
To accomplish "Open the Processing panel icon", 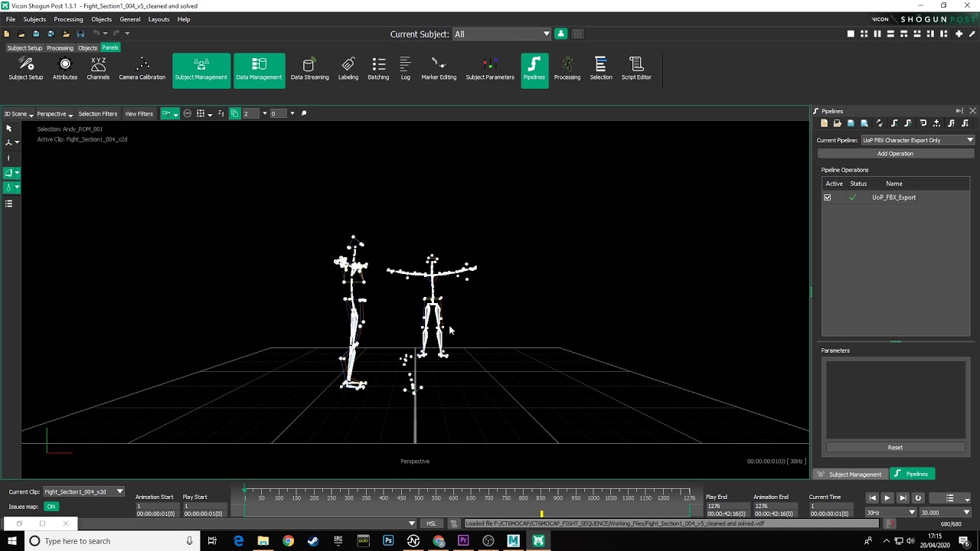I will (567, 69).
